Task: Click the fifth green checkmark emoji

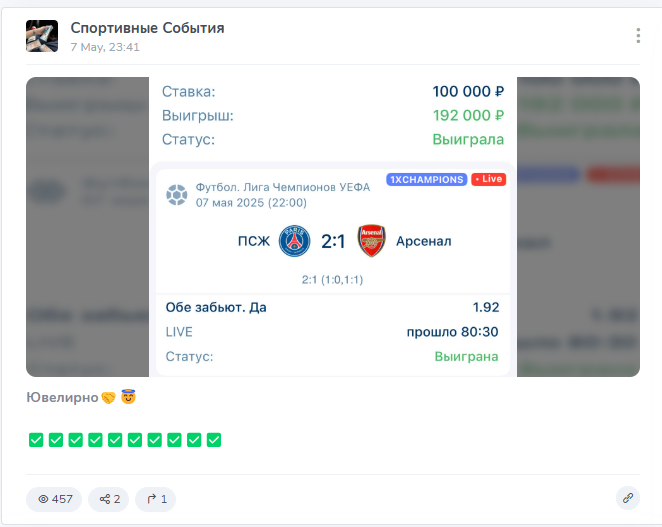Action: pyautogui.click(x=115, y=439)
